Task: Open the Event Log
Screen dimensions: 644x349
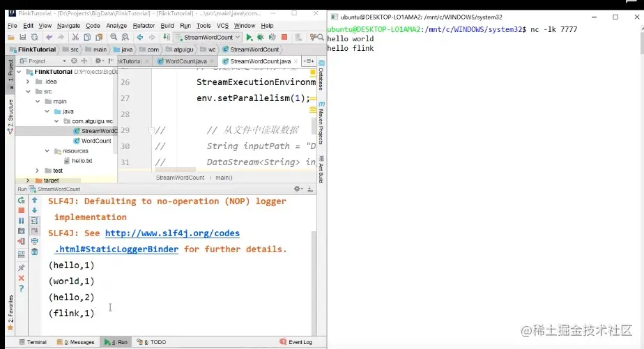Action: point(296,342)
